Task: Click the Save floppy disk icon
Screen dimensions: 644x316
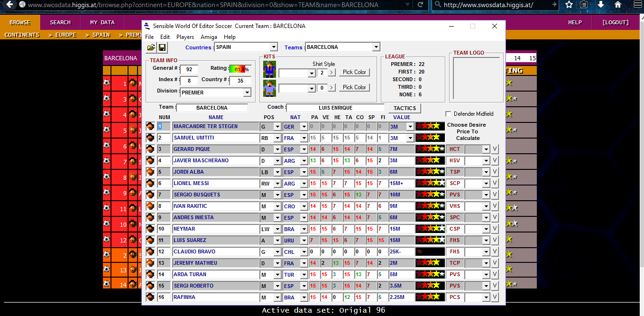Action: click(162, 47)
